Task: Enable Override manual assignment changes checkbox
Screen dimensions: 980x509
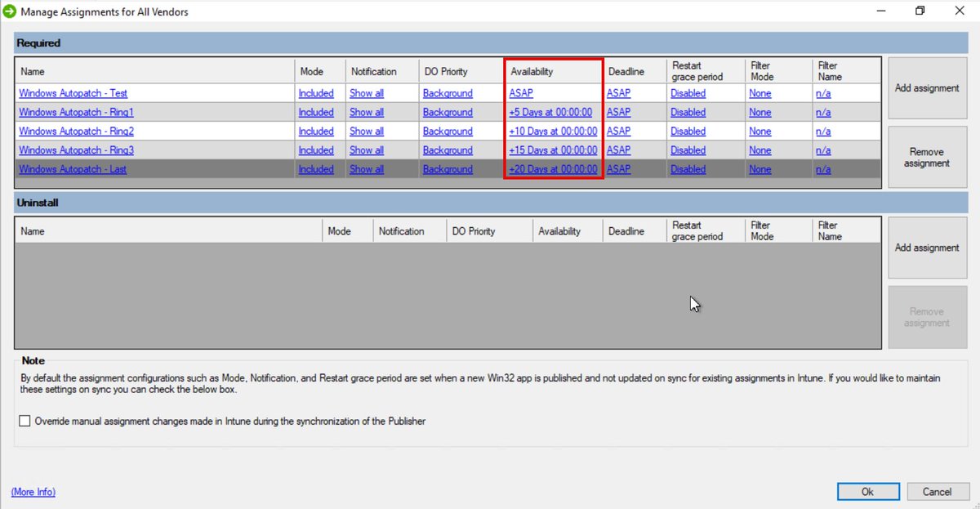Action: coord(24,421)
